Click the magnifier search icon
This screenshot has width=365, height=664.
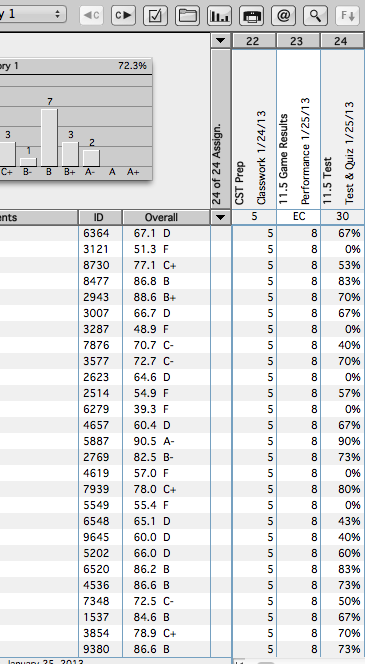pyautogui.click(x=315, y=16)
